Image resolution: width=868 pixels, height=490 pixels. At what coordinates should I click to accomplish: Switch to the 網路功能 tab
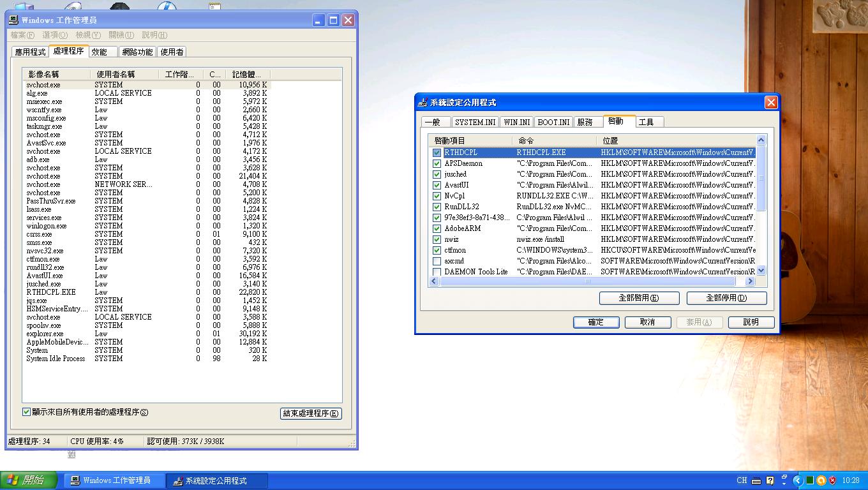point(137,52)
